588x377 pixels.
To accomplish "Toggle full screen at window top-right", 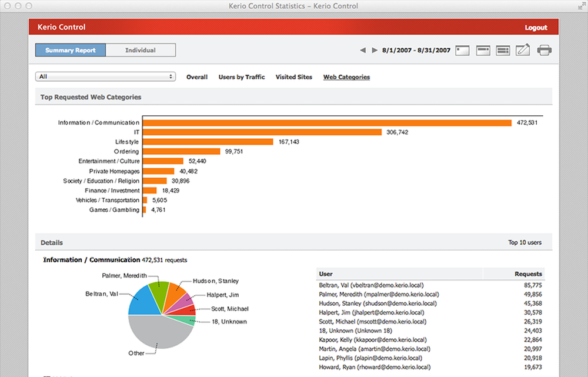I will tap(580, 5).
